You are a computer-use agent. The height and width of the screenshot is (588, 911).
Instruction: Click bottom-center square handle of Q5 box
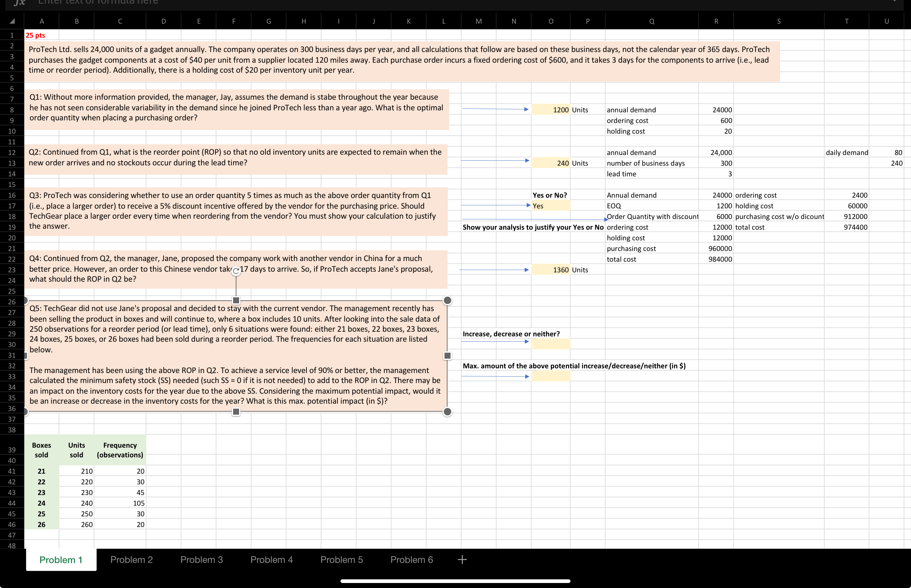point(236,412)
